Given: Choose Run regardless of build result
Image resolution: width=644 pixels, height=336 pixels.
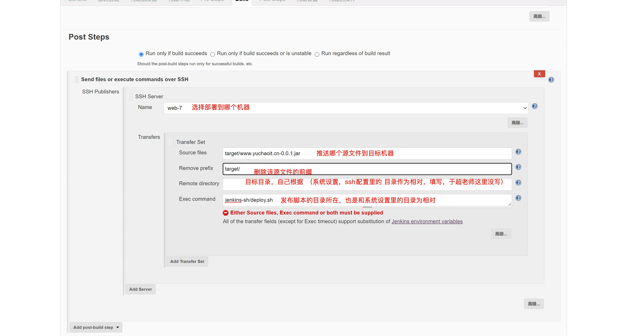Looking at the screenshot, I should tap(317, 54).
